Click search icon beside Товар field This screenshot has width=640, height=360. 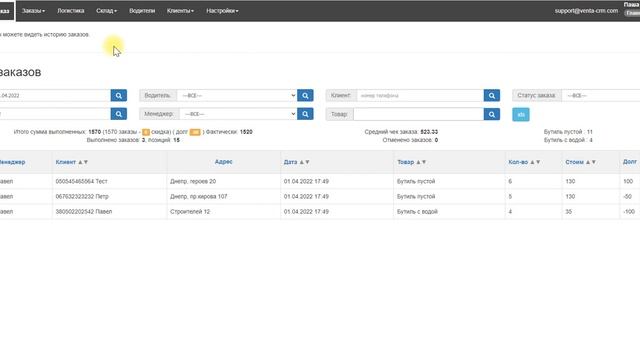tap(491, 114)
